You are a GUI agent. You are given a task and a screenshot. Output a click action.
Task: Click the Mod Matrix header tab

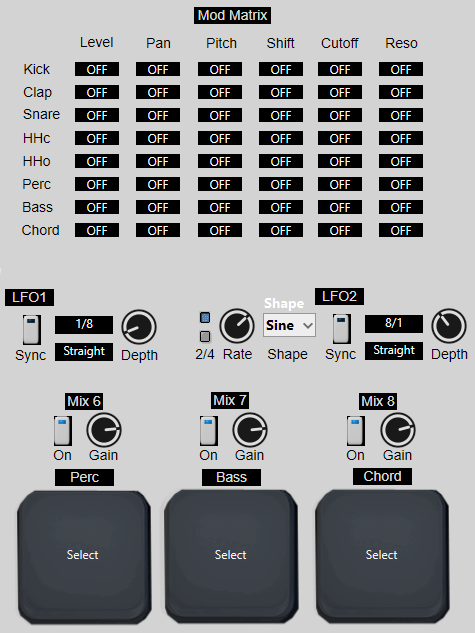coord(232,15)
